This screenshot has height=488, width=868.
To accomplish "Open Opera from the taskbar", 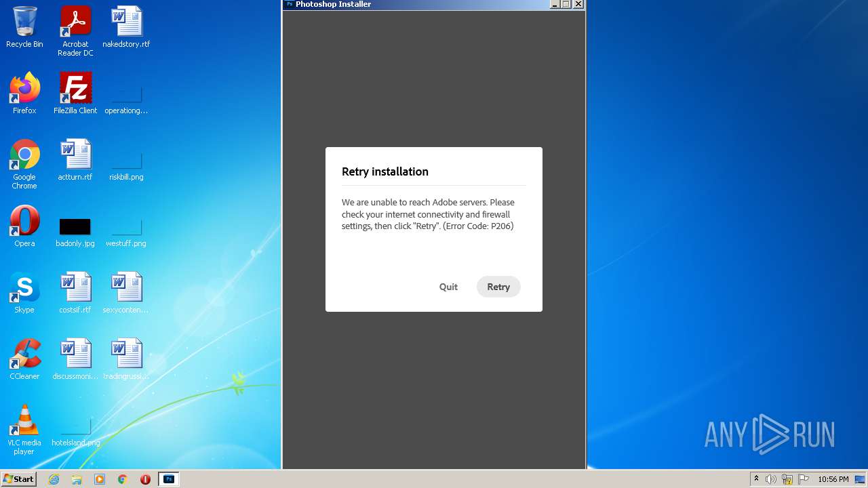I will pyautogui.click(x=145, y=479).
